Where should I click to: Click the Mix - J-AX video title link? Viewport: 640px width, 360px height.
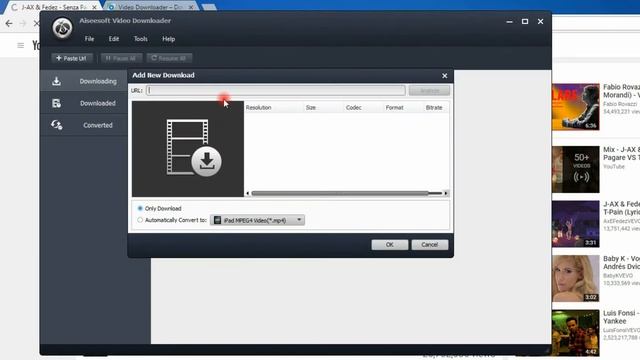[621, 153]
